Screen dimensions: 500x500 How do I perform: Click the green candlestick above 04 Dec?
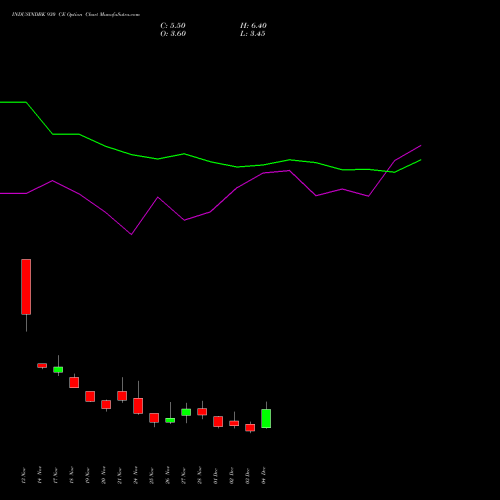[x=266, y=418]
